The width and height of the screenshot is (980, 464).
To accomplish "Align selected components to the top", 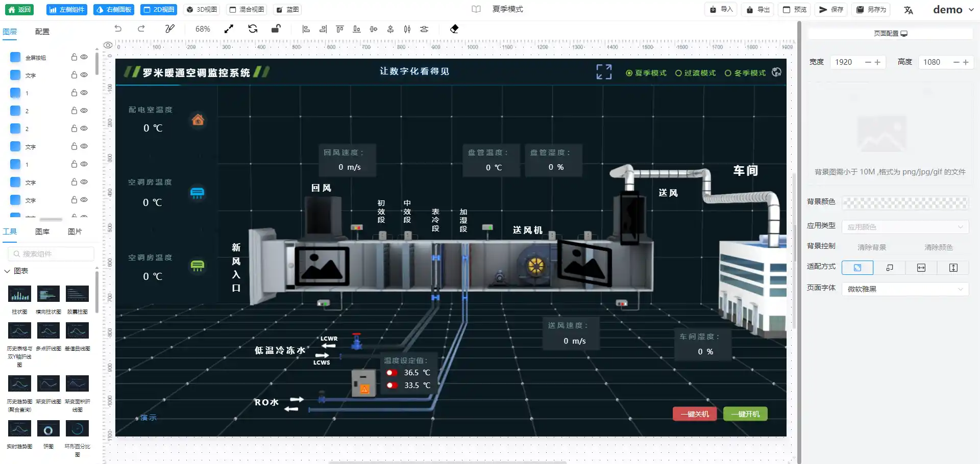I will pos(340,29).
